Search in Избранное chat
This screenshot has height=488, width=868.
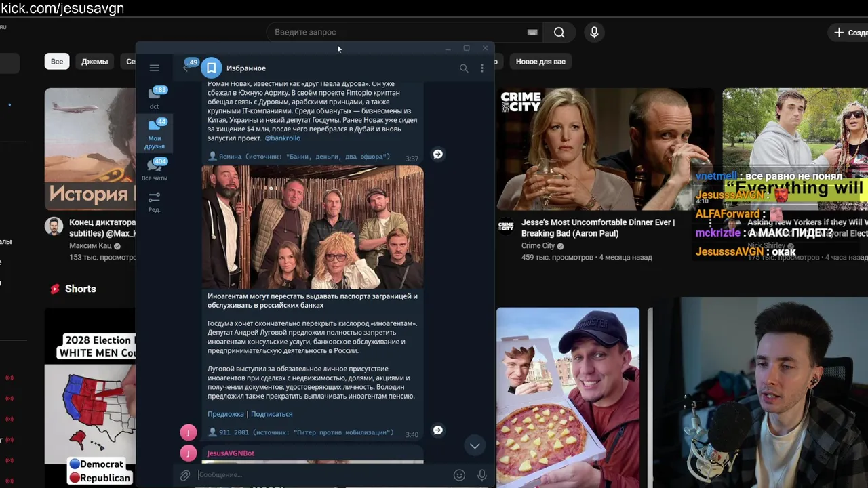[x=464, y=68]
